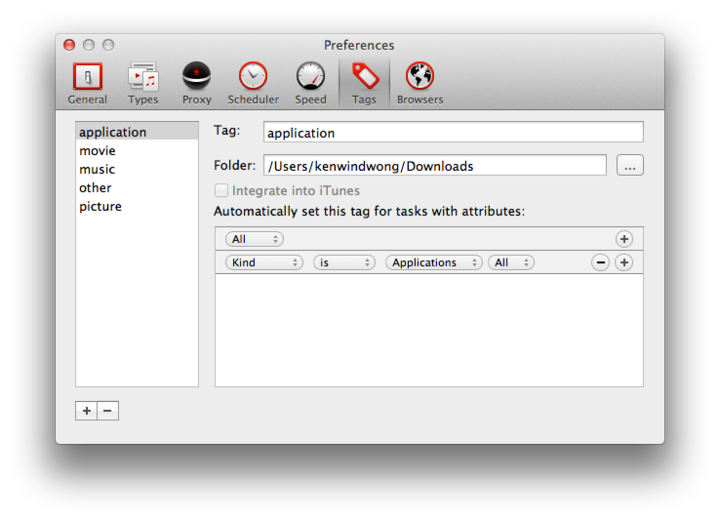Click the Folder path text field
720x521 pixels.
(435, 166)
